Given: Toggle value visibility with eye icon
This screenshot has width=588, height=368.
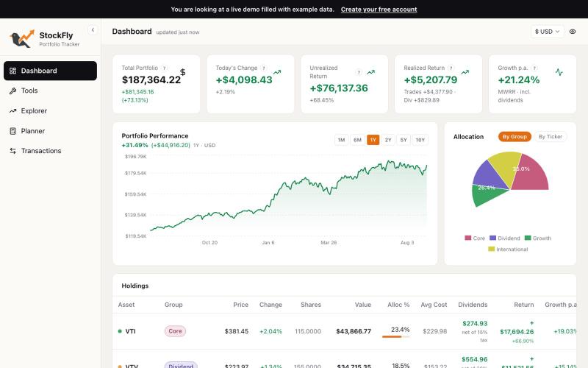Looking at the screenshot, I should [x=573, y=32].
